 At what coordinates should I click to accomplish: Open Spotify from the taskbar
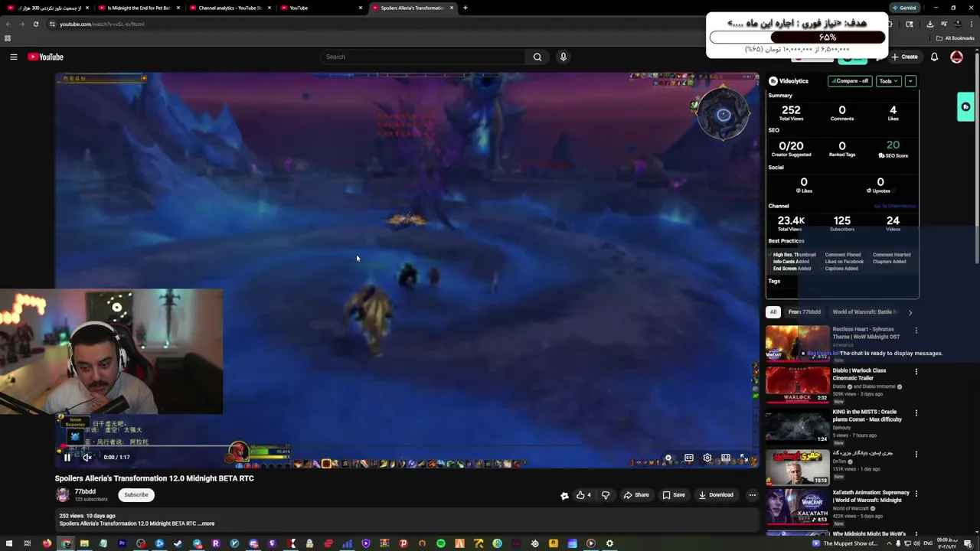(441, 543)
